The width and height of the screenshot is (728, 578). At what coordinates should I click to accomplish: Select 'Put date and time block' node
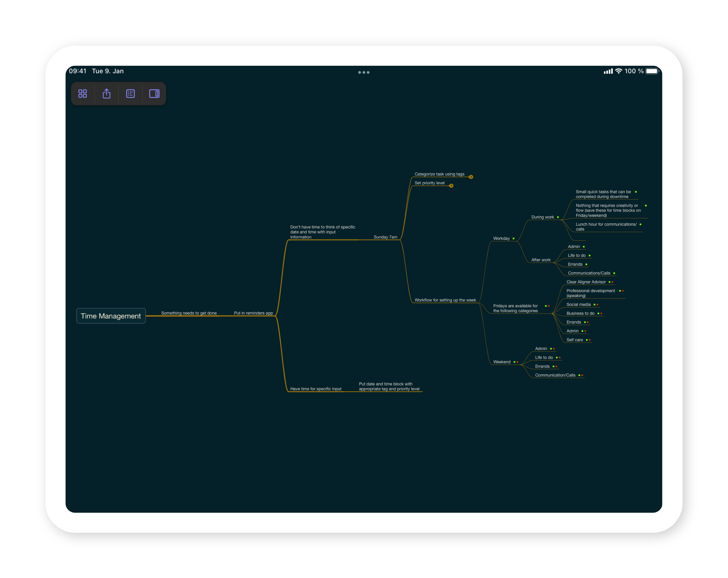pos(389,387)
